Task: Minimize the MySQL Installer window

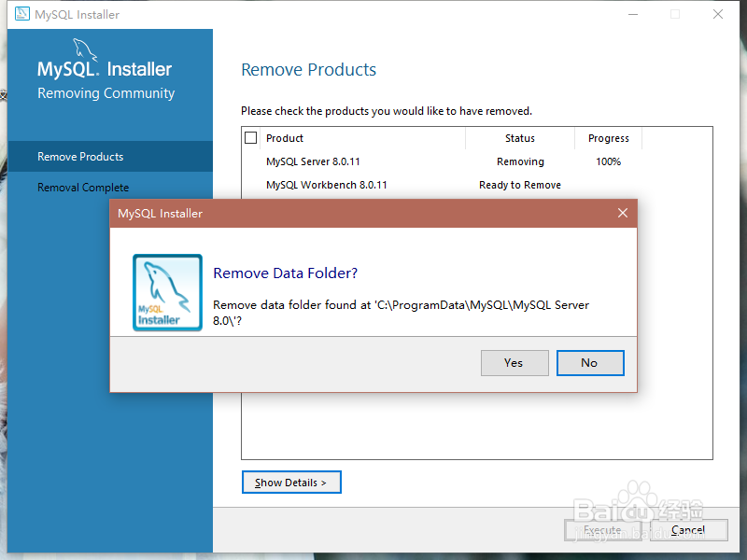Action: (x=633, y=14)
